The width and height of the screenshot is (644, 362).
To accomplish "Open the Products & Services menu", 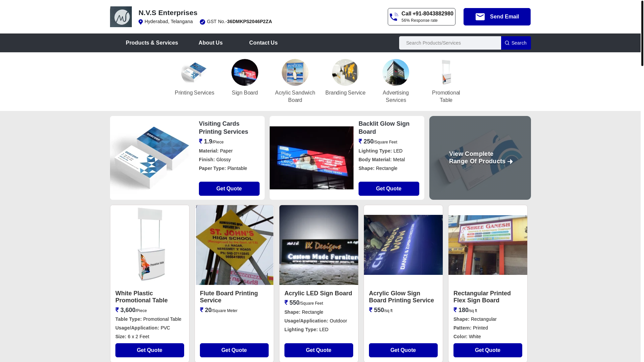I will click(152, 43).
